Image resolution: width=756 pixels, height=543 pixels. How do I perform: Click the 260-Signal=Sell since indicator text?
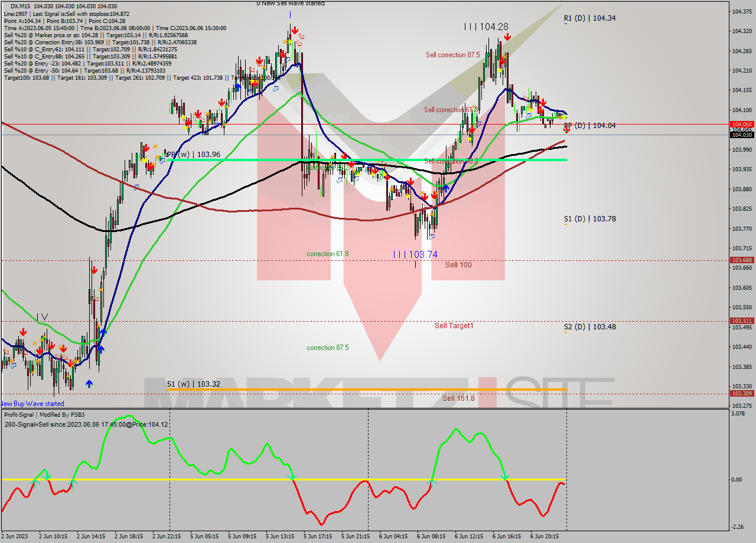(x=86, y=424)
